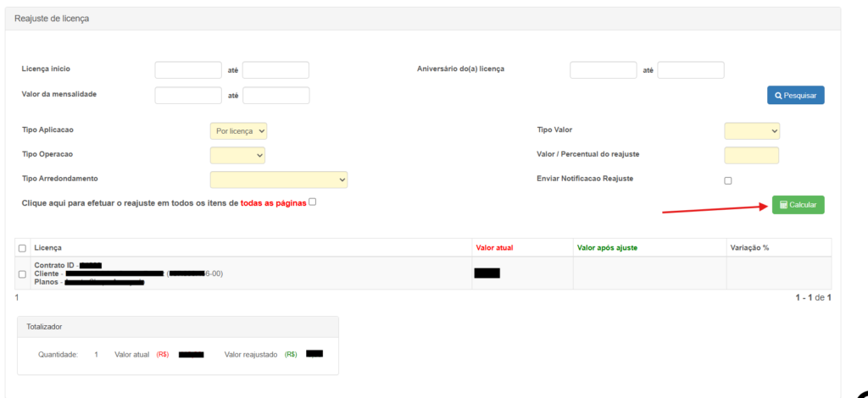The width and height of the screenshot is (868, 398).
Task: Click the Aniversário da licença end field
Action: click(x=691, y=70)
